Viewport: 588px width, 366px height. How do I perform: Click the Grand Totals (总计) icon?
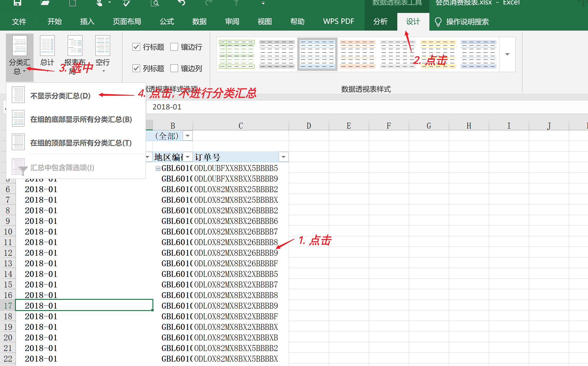47,46
